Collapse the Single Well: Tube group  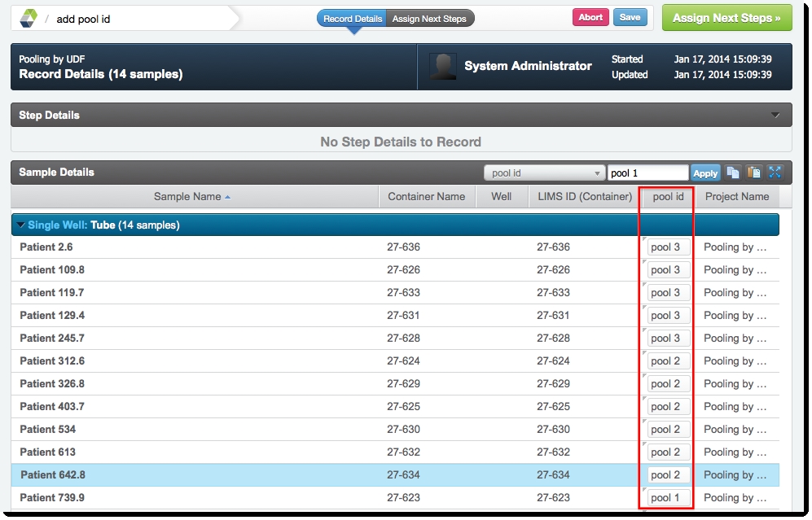[21, 225]
